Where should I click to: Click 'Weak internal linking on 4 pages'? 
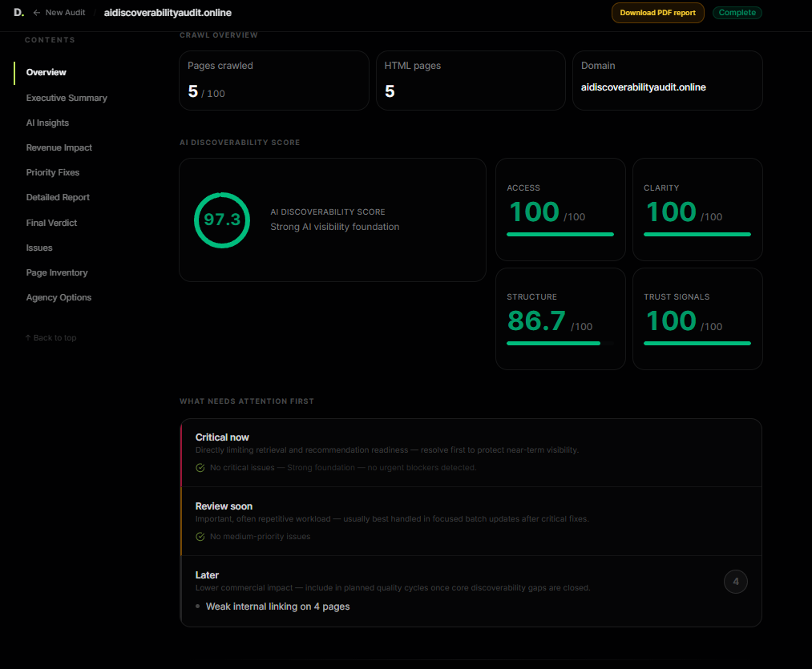[277, 607]
